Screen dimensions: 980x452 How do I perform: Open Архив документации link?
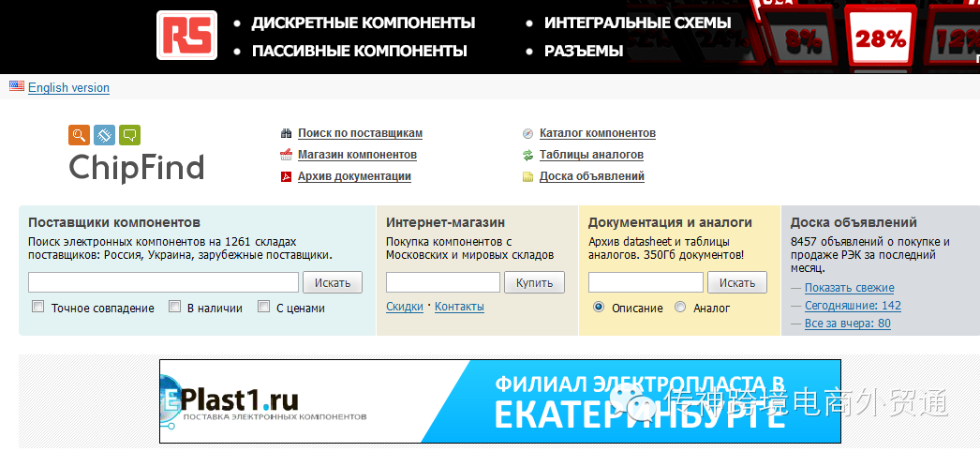point(354,176)
